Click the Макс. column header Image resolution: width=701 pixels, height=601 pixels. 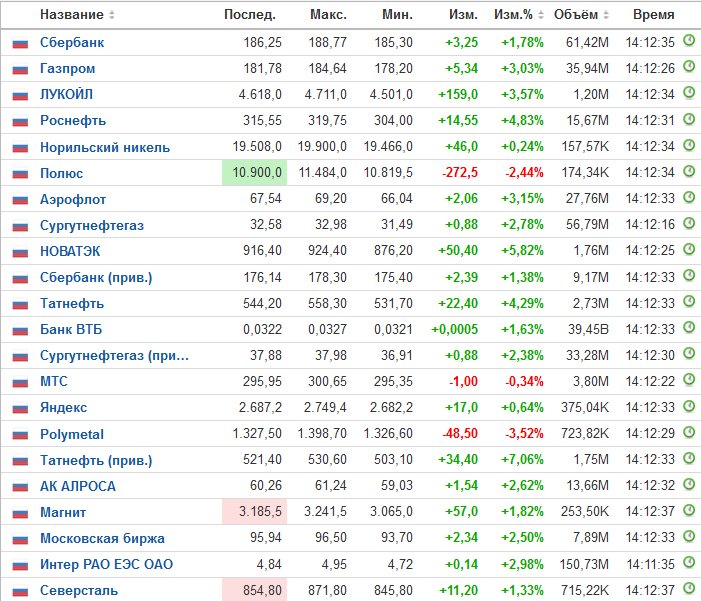[329, 15]
